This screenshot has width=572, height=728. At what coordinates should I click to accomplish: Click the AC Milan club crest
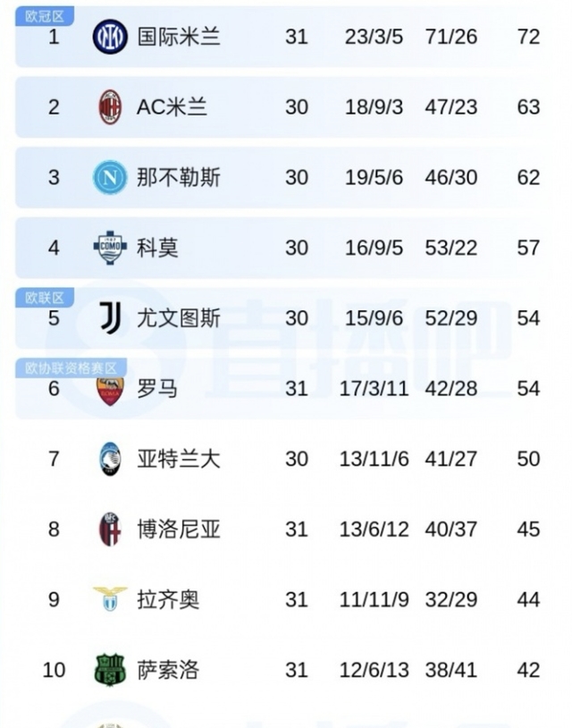pyautogui.click(x=110, y=107)
